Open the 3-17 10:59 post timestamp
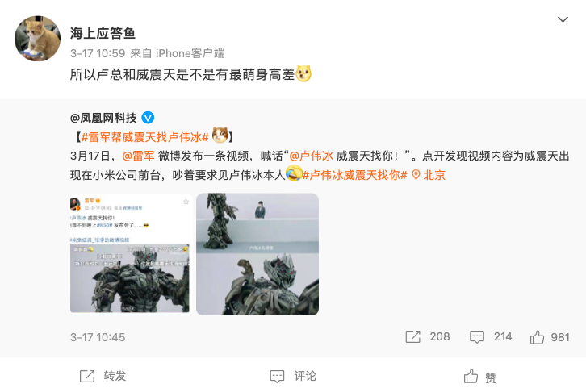 point(98,53)
